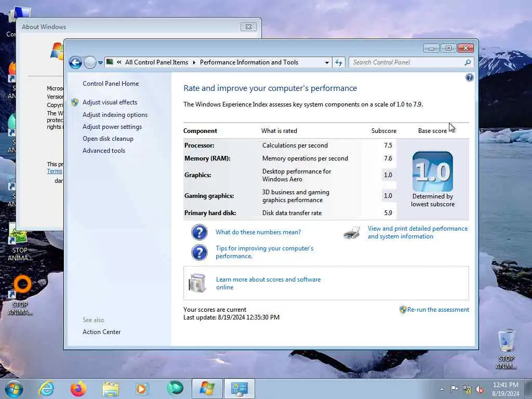Screen dimensions: 532x399
Task: Click the Processor subscore 7.5
Action: tap(388, 145)
